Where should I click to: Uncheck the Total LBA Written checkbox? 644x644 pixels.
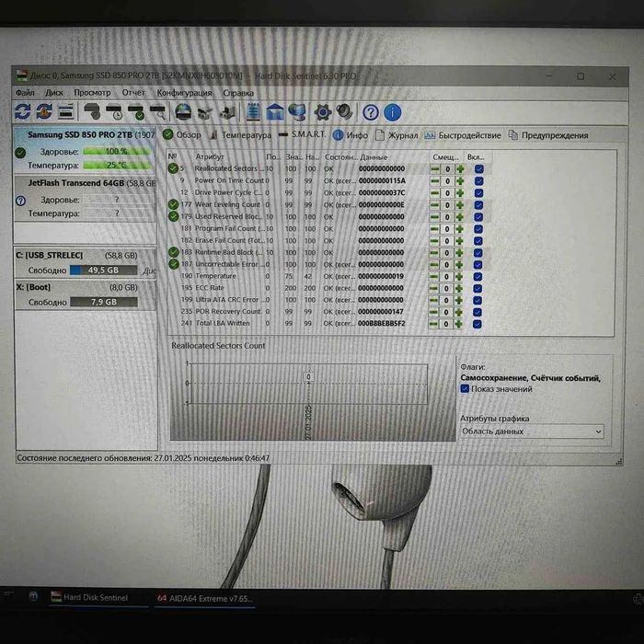coord(477,324)
